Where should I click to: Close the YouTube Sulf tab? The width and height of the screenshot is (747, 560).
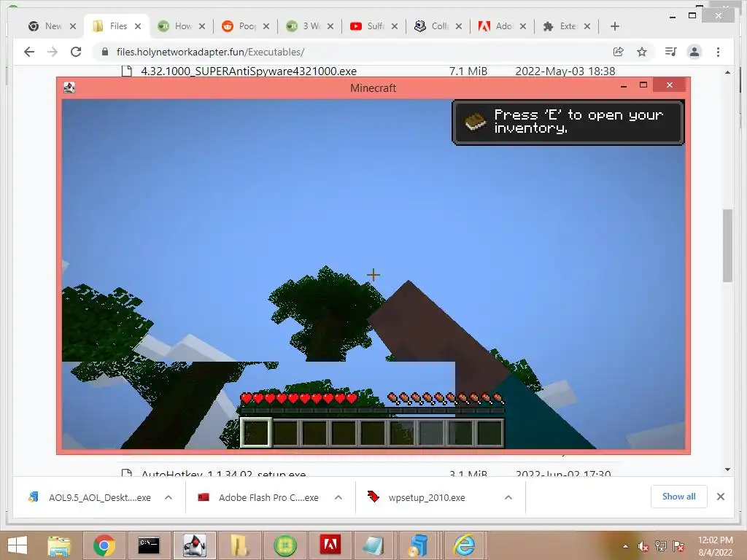tap(395, 26)
